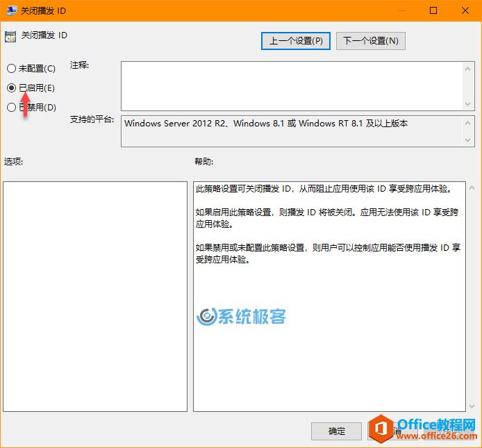Click the help text starting 此策略设置可关闭播发 ID
The width and height of the screenshot is (482, 448).
[324, 188]
